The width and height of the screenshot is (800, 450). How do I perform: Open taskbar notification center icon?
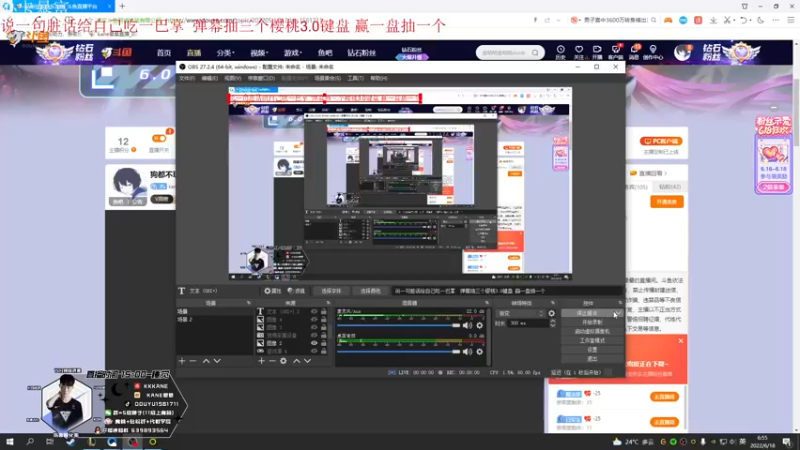coord(787,442)
